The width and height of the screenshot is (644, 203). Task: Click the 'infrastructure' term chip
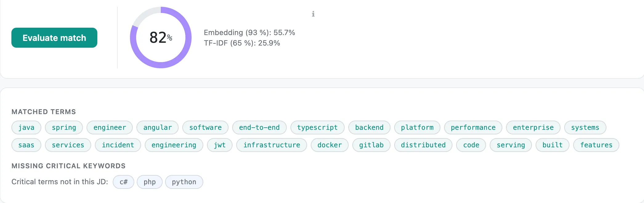coord(272,145)
